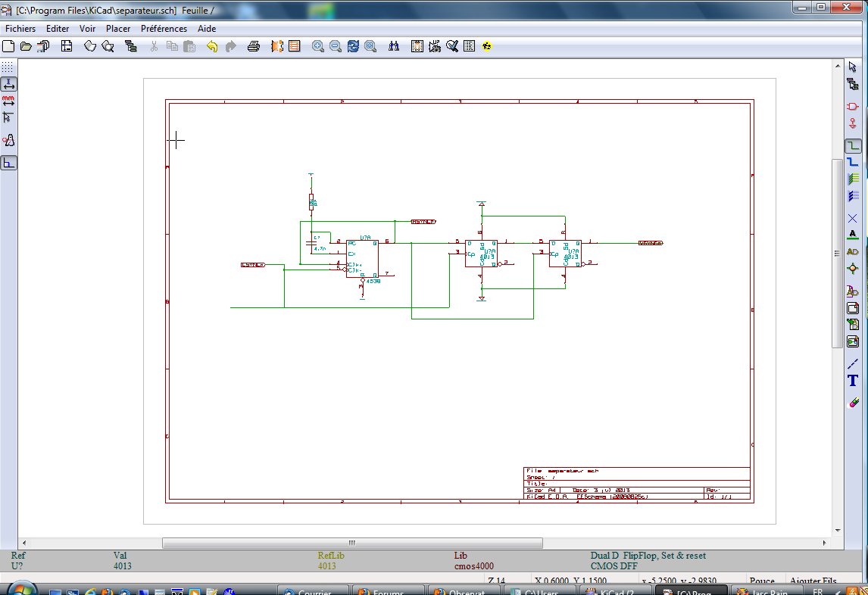Select the place component gate tool
The image size is (868, 595).
853,106
